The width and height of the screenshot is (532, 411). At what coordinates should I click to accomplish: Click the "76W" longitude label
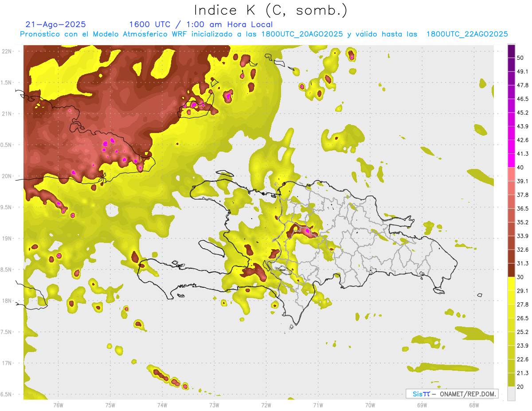coord(58,404)
